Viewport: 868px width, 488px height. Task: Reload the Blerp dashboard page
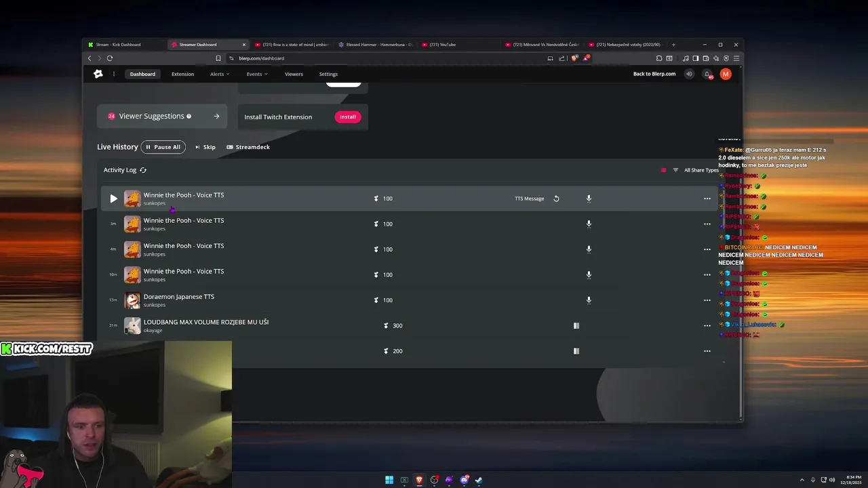110,58
